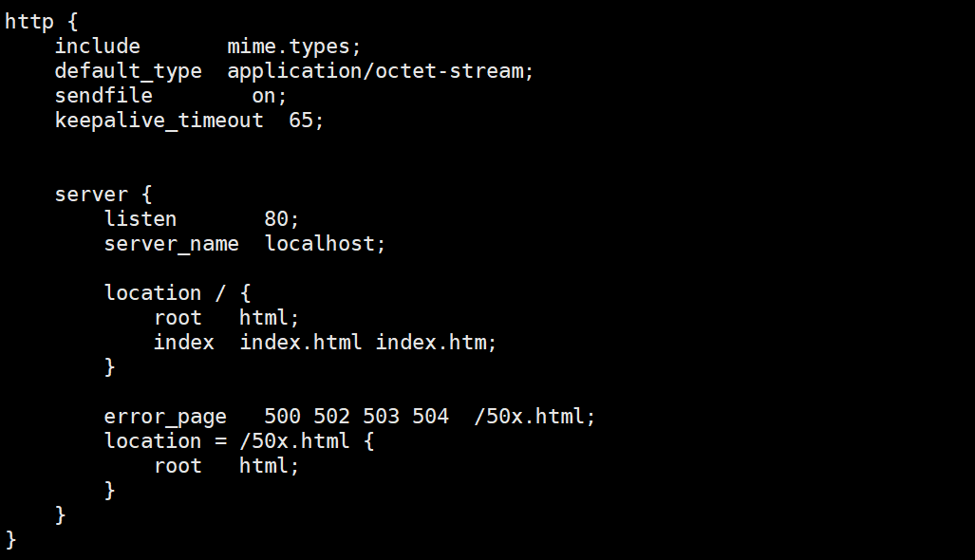Click the error code 504
The height and width of the screenshot is (560, 975).
pos(430,417)
